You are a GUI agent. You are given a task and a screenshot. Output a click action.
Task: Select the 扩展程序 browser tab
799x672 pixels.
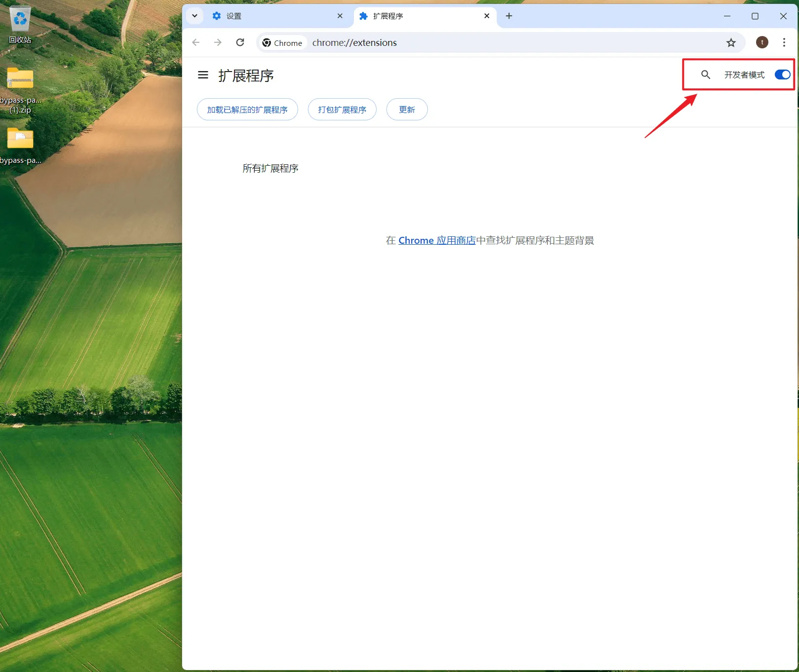coord(424,16)
